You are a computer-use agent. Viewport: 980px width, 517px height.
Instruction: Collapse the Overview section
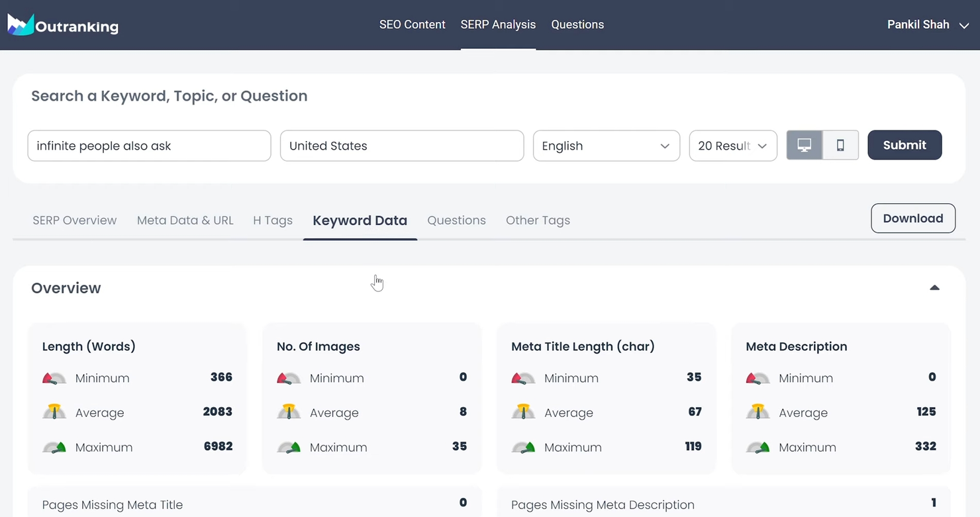click(x=934, y=287)
